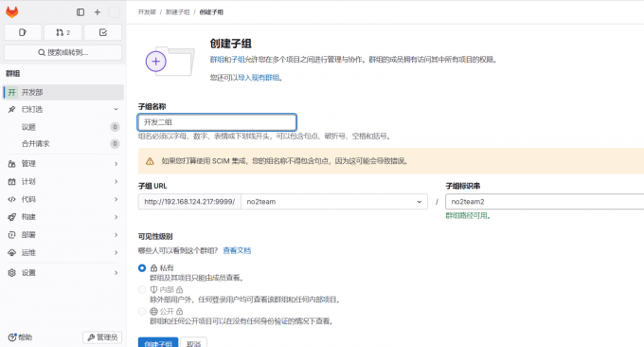Image resolution: width=644 pixels, height=347 pixels.
Task: Click lock icon after 公开 label
Action: pos(180,312)
